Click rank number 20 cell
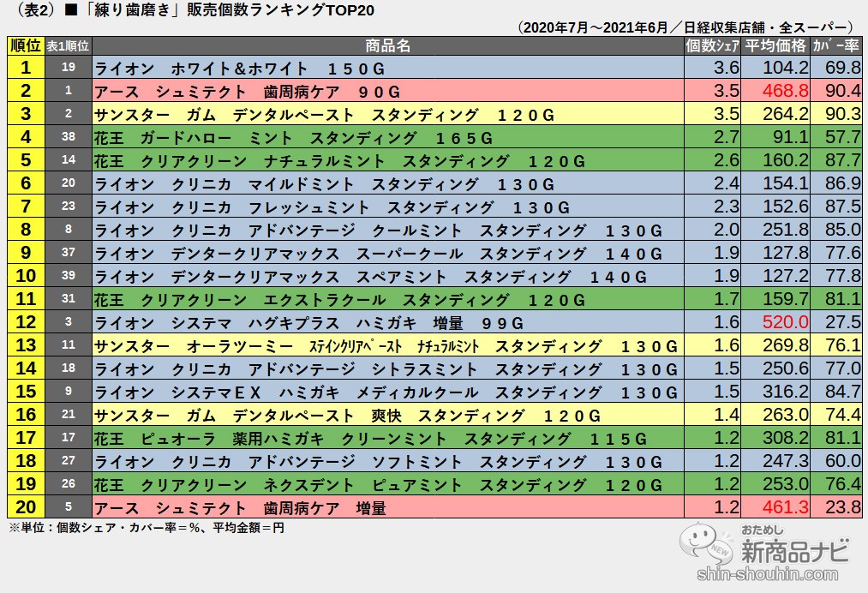 pos(26,507)
